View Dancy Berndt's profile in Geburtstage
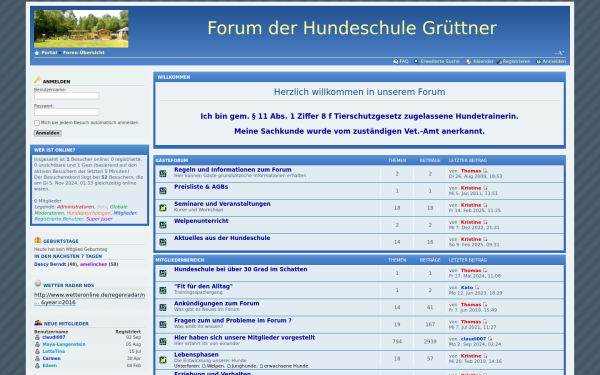Viewport: 600px width, 375px height. coord(50,264)
